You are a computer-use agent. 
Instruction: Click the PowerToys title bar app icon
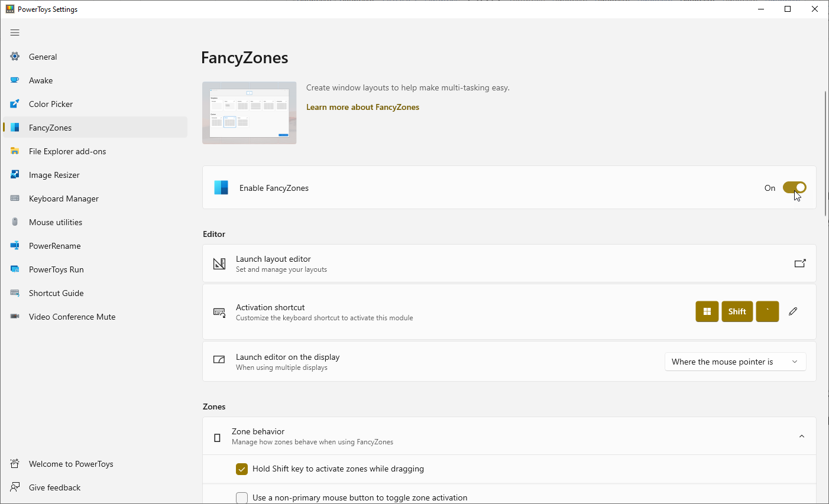pyautogui.click(x=10, y=9)
